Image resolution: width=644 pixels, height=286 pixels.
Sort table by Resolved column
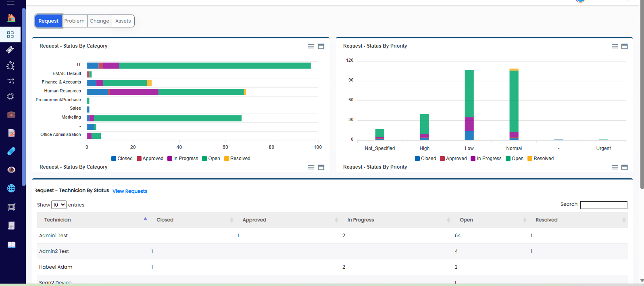coord(578,220)
